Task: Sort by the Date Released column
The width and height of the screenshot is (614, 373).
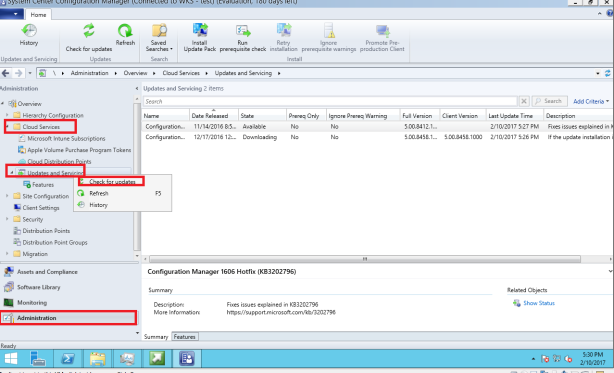Action: point(214,116)
